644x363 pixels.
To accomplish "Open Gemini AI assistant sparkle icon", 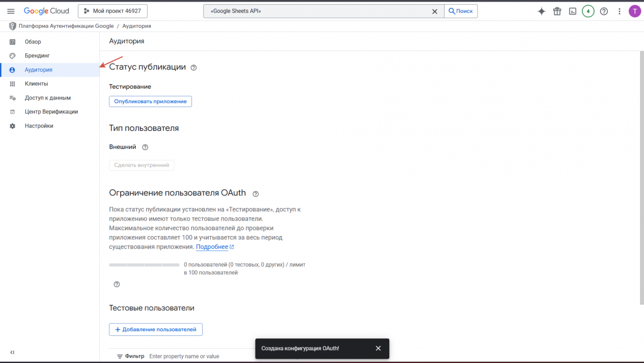I will 541,11.
